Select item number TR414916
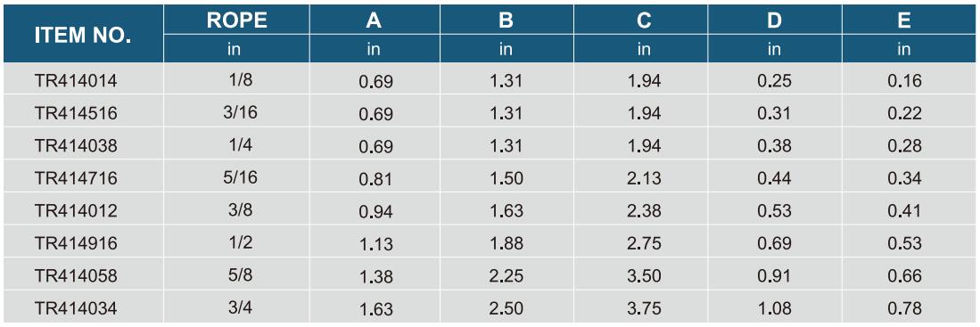Screen dimensions: 980x327 [x=76, y=242]
